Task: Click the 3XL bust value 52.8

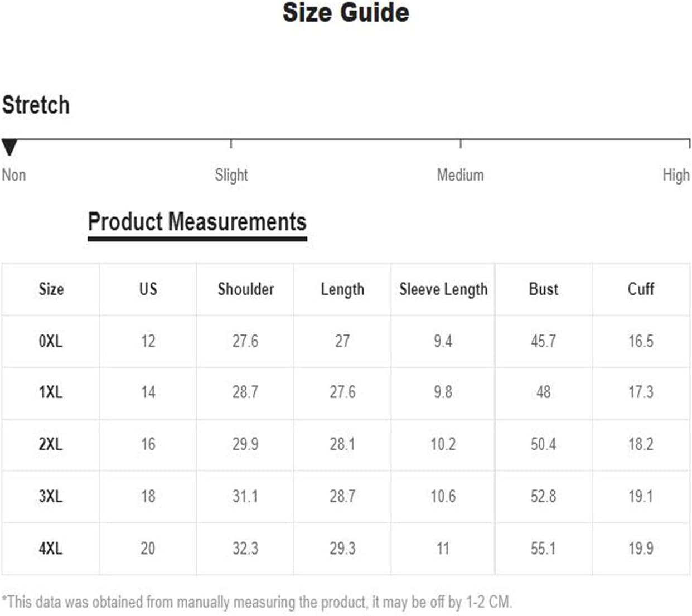Action: point(544,496)
